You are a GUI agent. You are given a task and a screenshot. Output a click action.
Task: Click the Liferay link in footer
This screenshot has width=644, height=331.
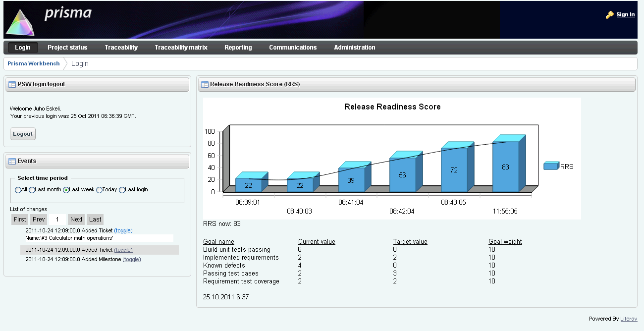tap(629, 319)
